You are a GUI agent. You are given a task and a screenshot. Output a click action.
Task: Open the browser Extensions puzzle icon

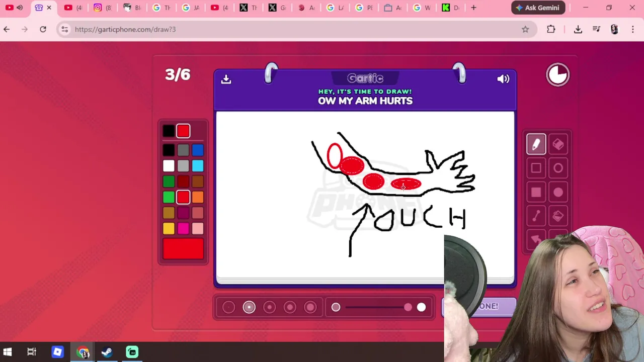(x=551, y=29)
